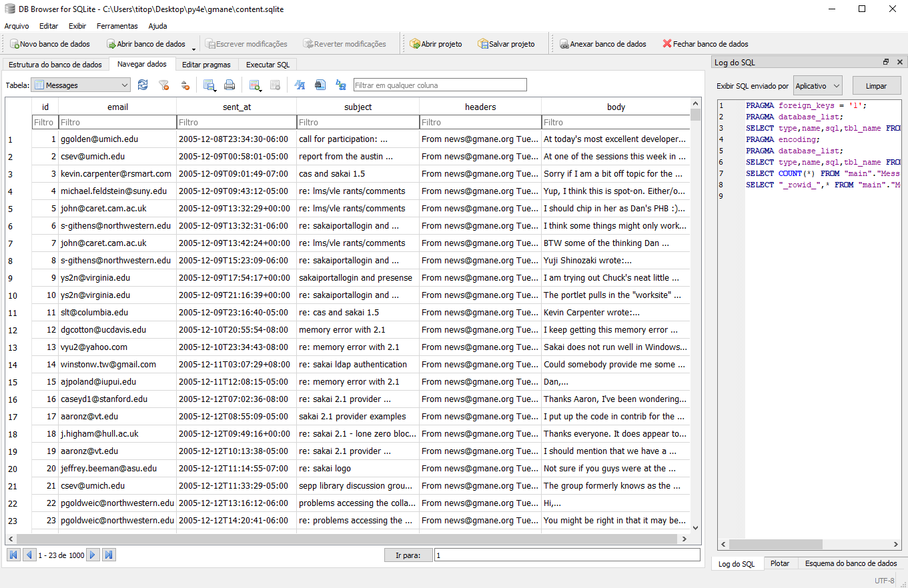Switch to the Executar SQL tab
Image resolution: width=908 pixels, height=588 pixels.
click(x=267, y=64)
